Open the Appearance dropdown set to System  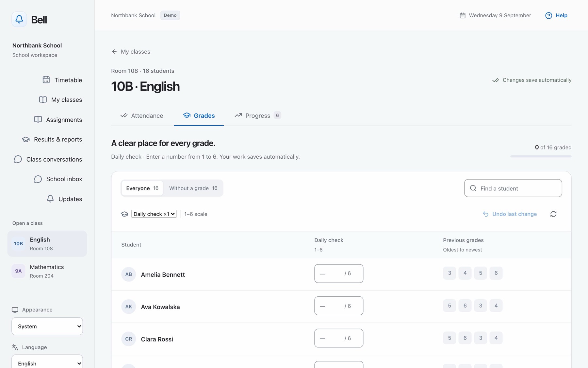click(47, 326)
